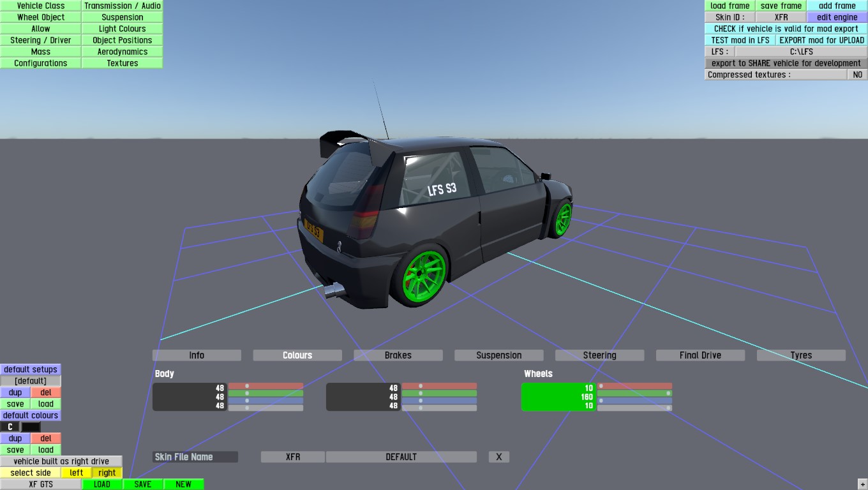Click the first Body colour swatch
868x490 pixels.
[x=190, y=397]
